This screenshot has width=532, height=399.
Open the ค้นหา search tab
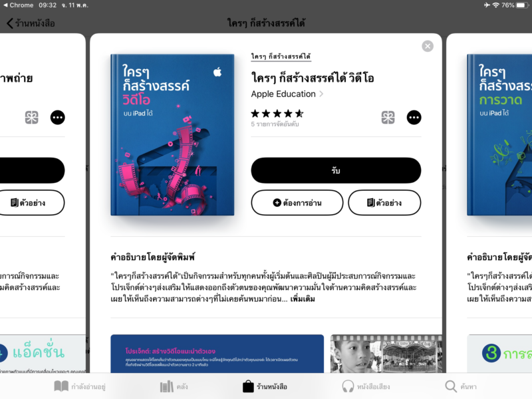[x=461, y=386]
